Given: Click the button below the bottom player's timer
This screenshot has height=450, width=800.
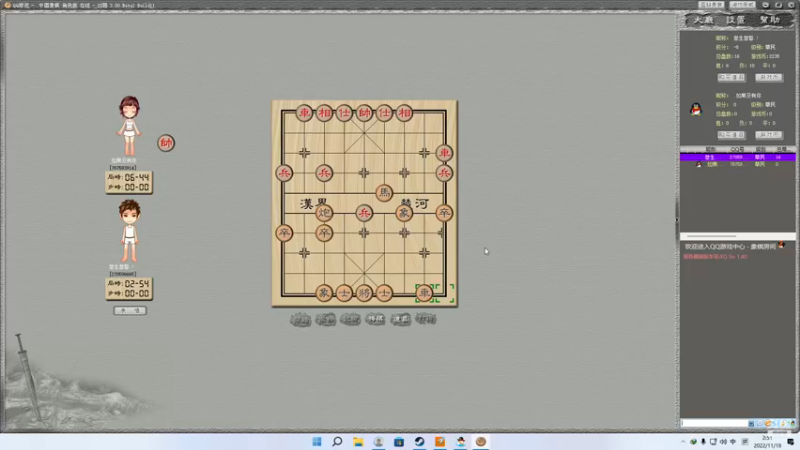Looking at the screenshot, I should 130,311.
